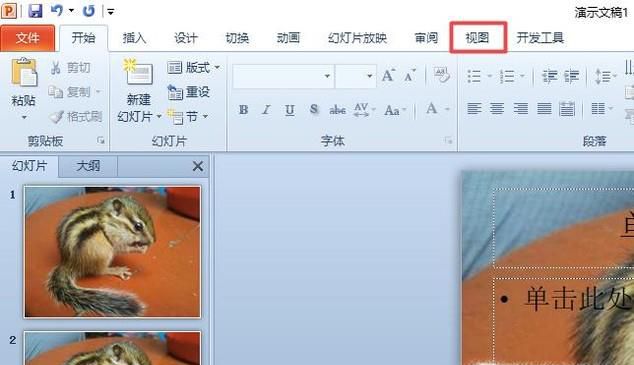Screen dimensions: 634x365
Task: Open 剪贴板 dialog launcher
Action: (x=100, y=140)
